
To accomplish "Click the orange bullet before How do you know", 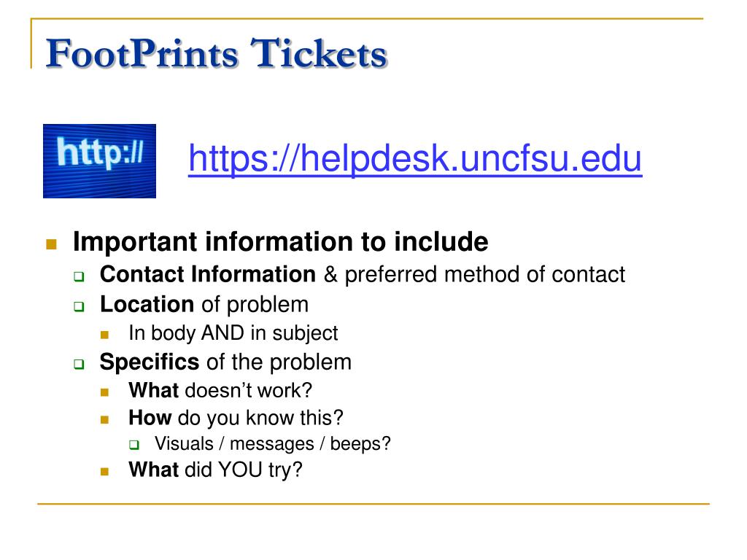I will coord(105,419).
